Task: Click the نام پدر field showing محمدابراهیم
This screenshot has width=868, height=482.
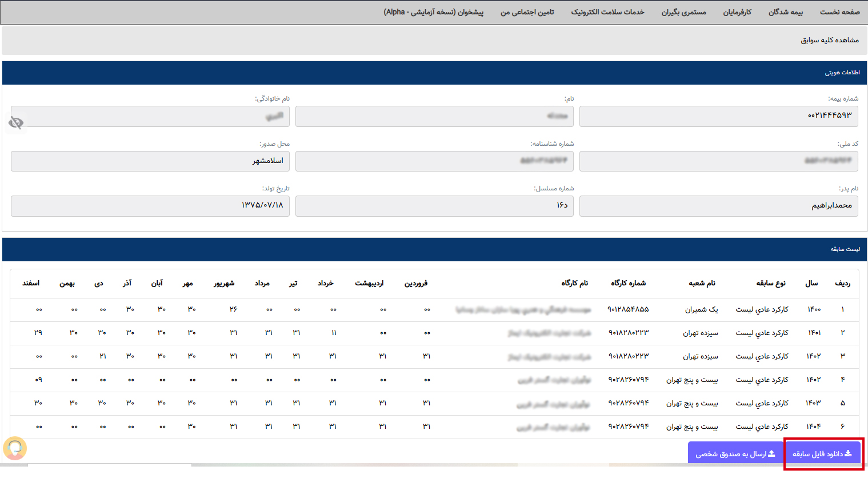Action: tap(718, 206)
